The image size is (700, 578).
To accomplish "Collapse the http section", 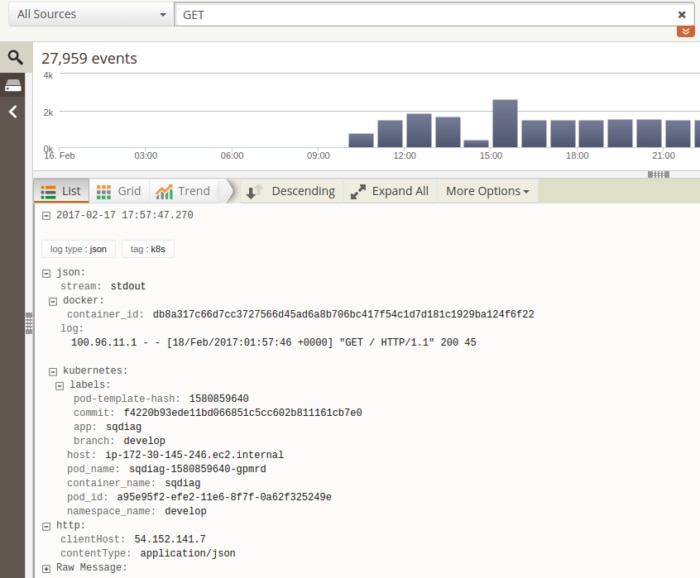I will coord(46,525).
